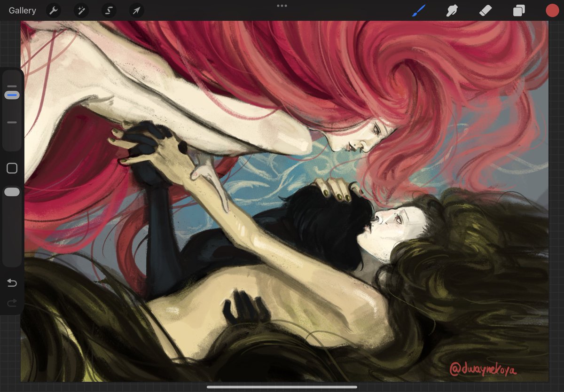Undo the last stroke
This screenshot has width=564, height=392.
tap(12, 283)
